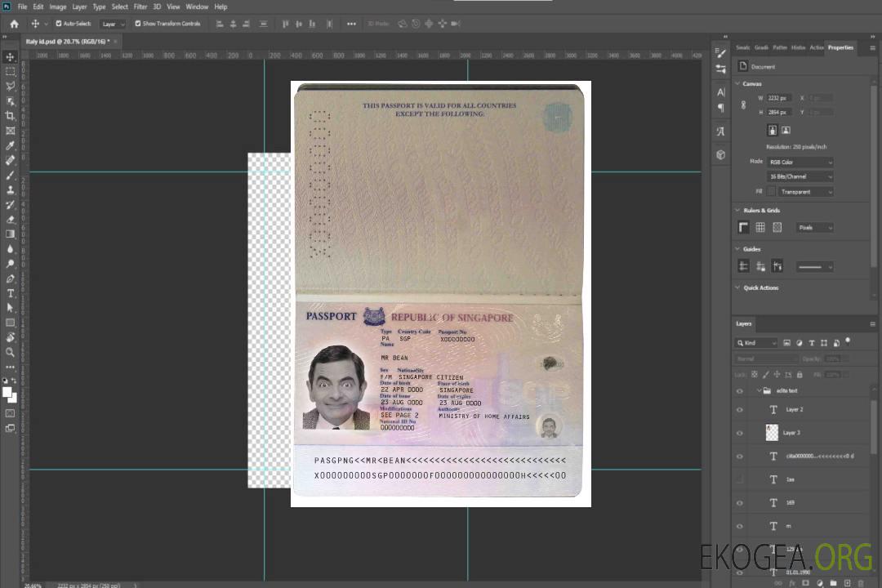Show the hidden '1ae' text layer

(740, 479)
